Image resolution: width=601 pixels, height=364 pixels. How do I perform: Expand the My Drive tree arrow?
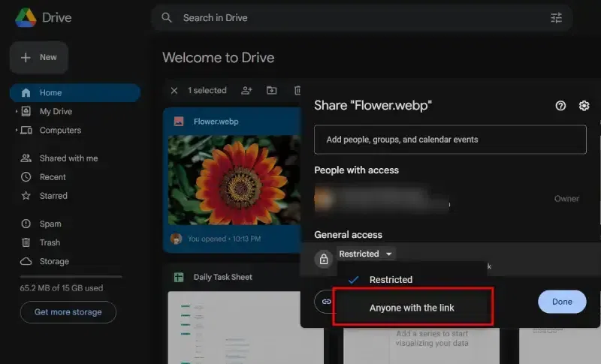16,111
